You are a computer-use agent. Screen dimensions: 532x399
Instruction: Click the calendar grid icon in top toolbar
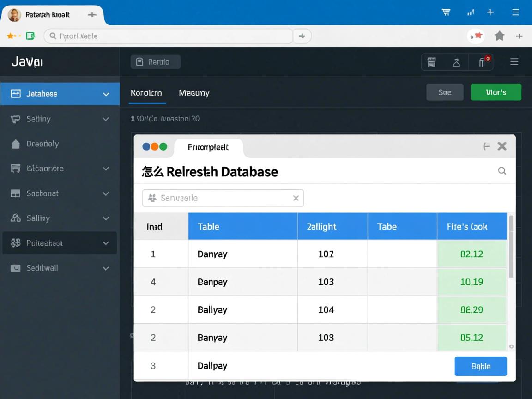(x=432, y=62)
